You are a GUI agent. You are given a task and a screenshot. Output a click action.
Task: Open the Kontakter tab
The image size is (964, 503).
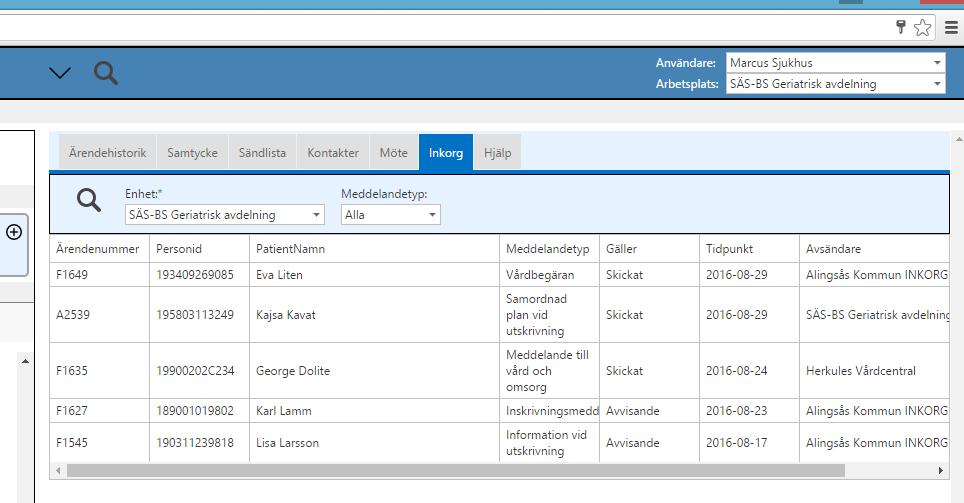(x=333, y=152)
